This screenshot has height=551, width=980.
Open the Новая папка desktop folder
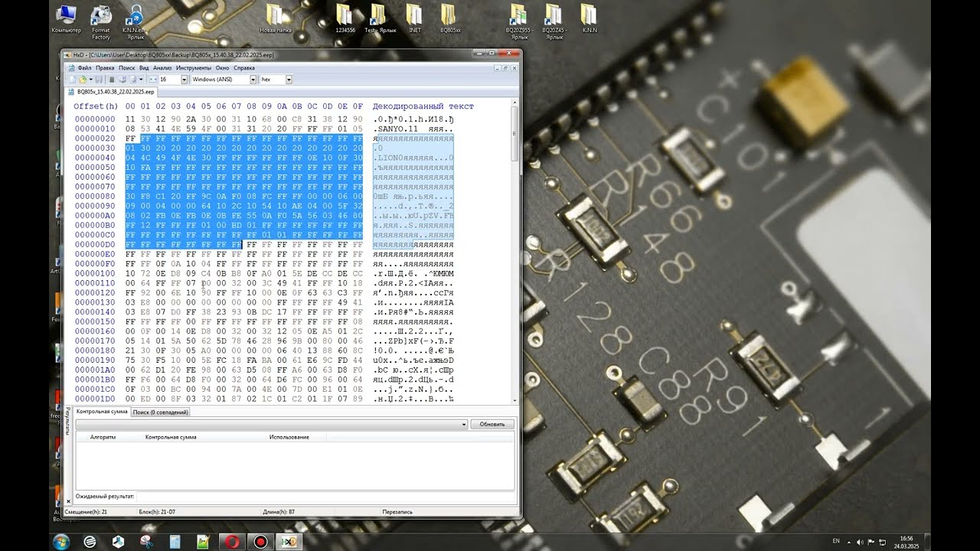276,18
